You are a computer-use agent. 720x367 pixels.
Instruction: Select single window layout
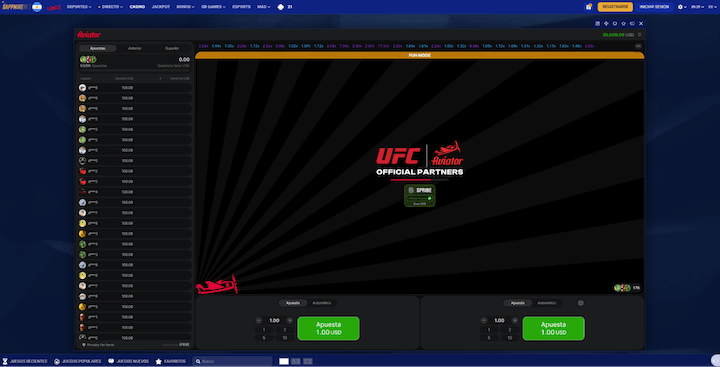click(x=284, y=361)
